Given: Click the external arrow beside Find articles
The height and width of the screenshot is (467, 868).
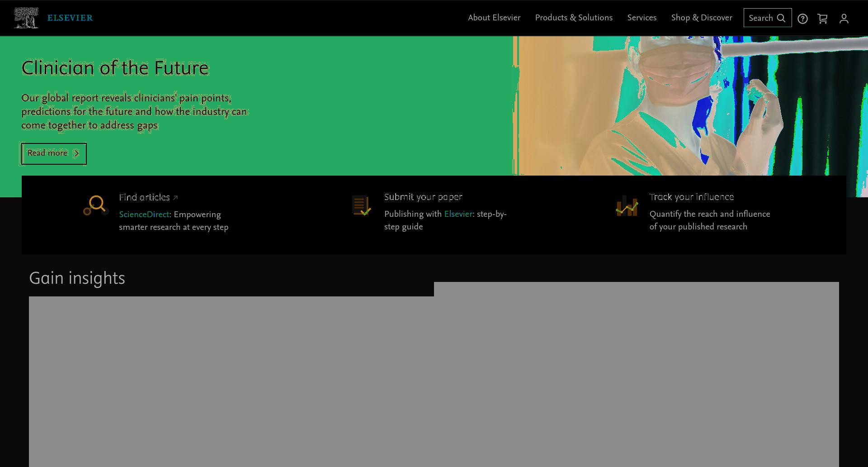Looking at the screenshot, I should click(x=175, y=198).
